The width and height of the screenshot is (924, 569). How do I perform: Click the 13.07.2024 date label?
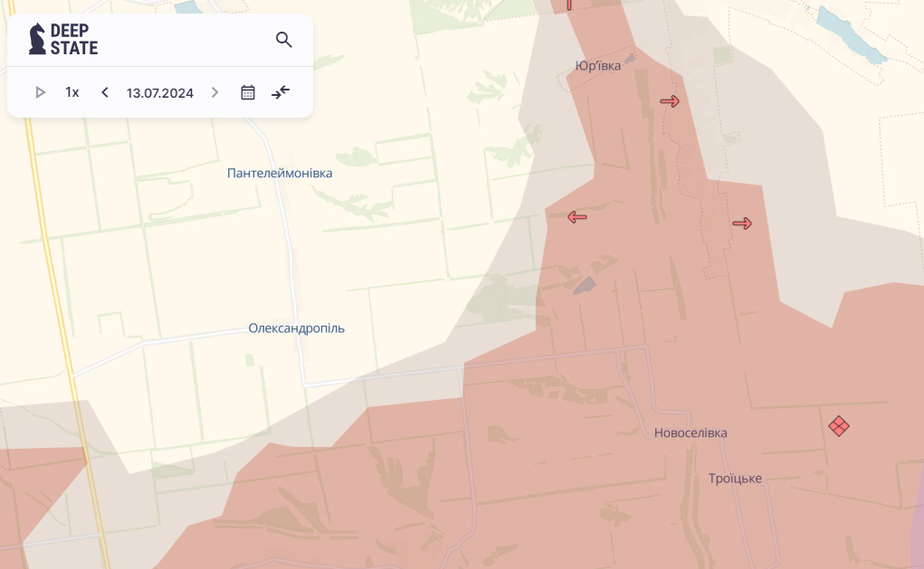click(160, 92)
